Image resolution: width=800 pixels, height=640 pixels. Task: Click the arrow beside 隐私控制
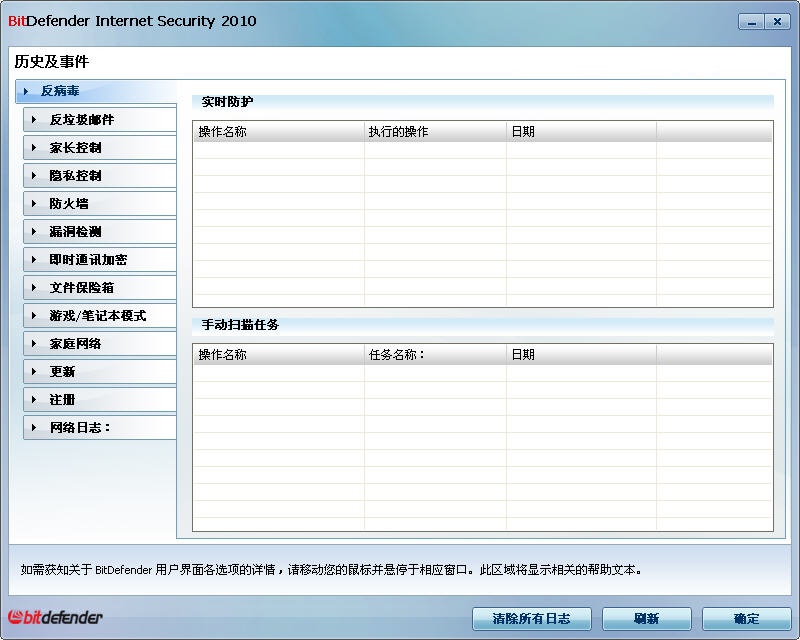coord(34,176)
